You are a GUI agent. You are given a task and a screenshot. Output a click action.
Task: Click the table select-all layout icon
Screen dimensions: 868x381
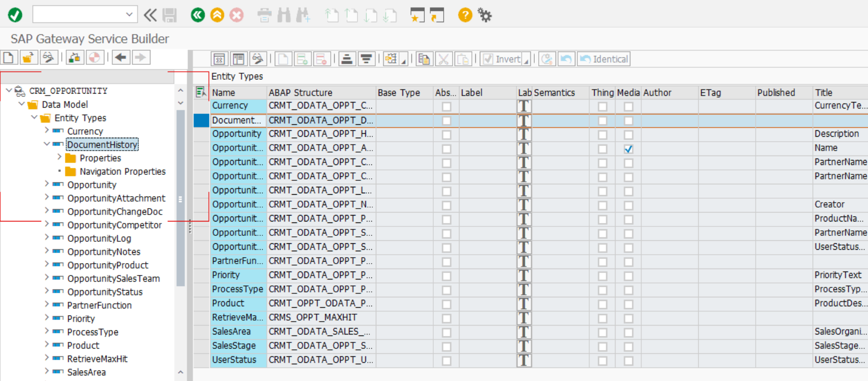tap(201, 92)
